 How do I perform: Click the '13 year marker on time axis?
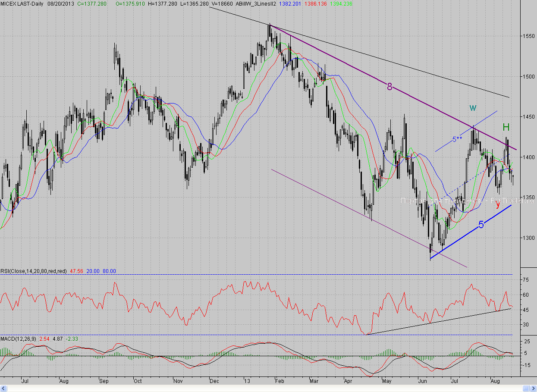click(x=246, y=382)
